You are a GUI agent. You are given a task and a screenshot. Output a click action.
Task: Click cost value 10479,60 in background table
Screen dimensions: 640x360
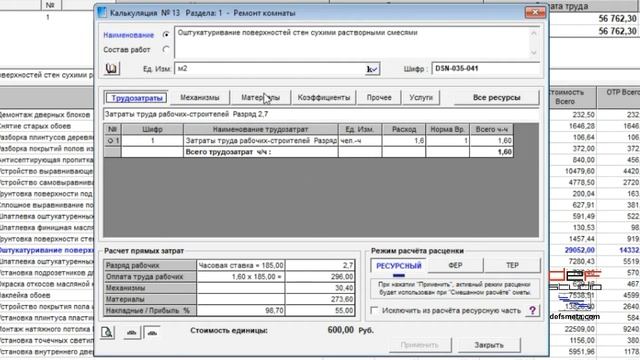coord(580,171)
